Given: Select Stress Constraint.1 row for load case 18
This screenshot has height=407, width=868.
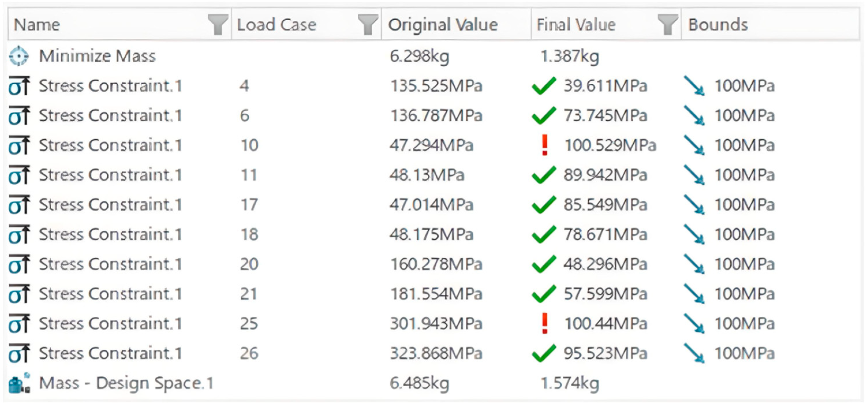Looking at the screenshot, I should point(110,235).
